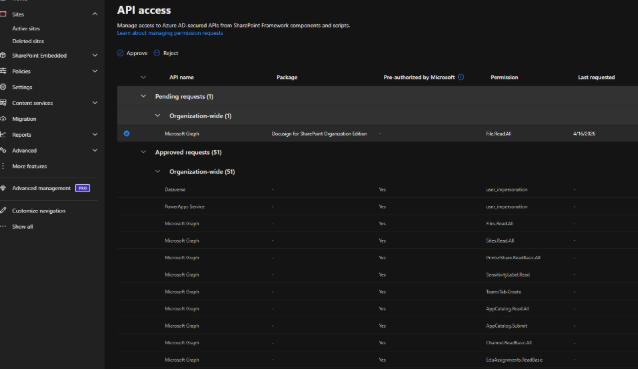
Task: Click the PrinterShare.ReadBasic.All permission cell
Action: (513, 258)
